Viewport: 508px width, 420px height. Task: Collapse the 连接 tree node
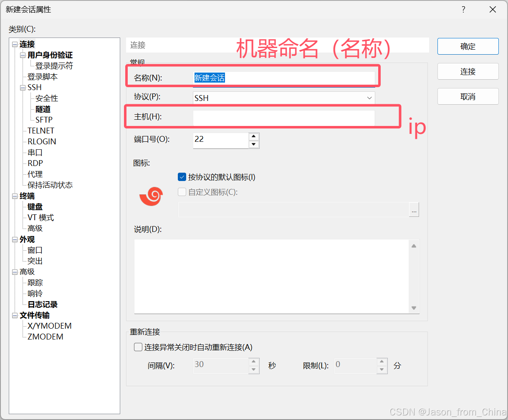pos(15,44)
